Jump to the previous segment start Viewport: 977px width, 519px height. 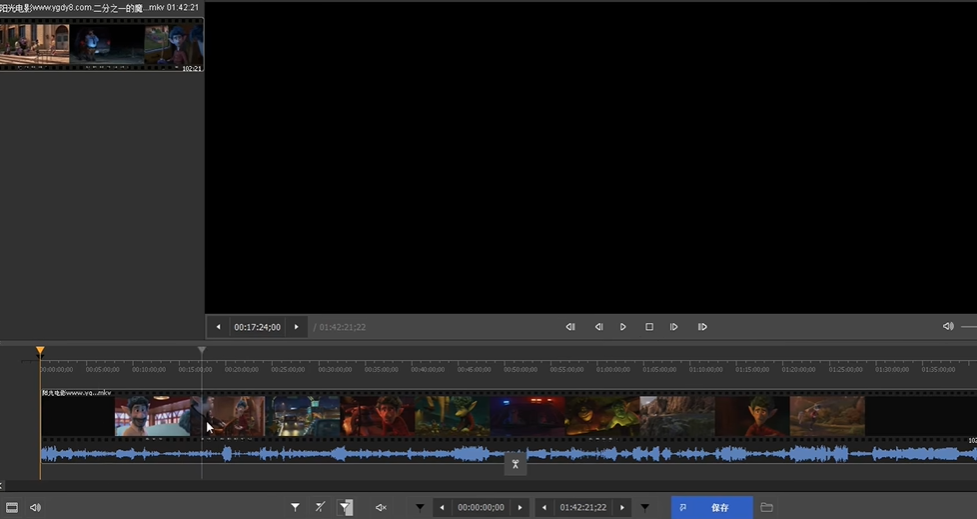pos(570,326)
